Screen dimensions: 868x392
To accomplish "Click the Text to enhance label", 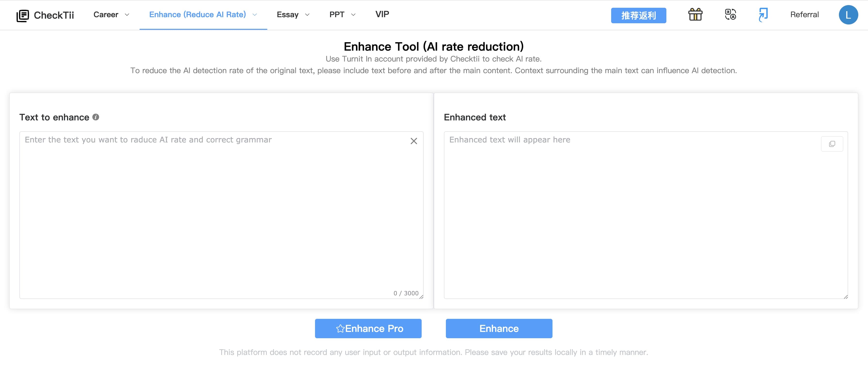I will tap(54, 117).
